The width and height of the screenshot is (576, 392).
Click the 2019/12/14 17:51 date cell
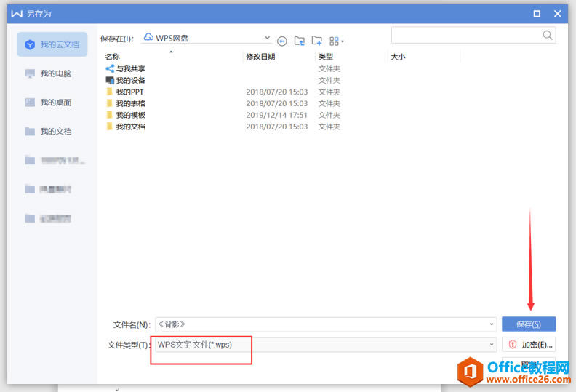(276, 115)
